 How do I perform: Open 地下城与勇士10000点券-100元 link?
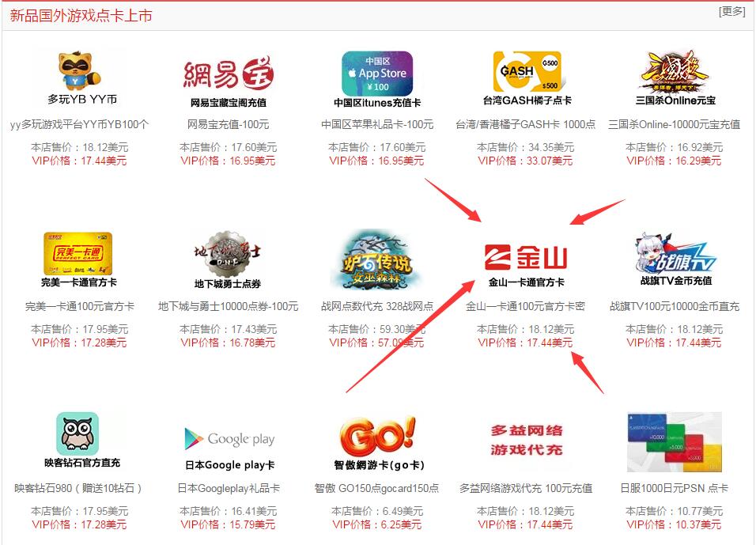pos(228,306)
